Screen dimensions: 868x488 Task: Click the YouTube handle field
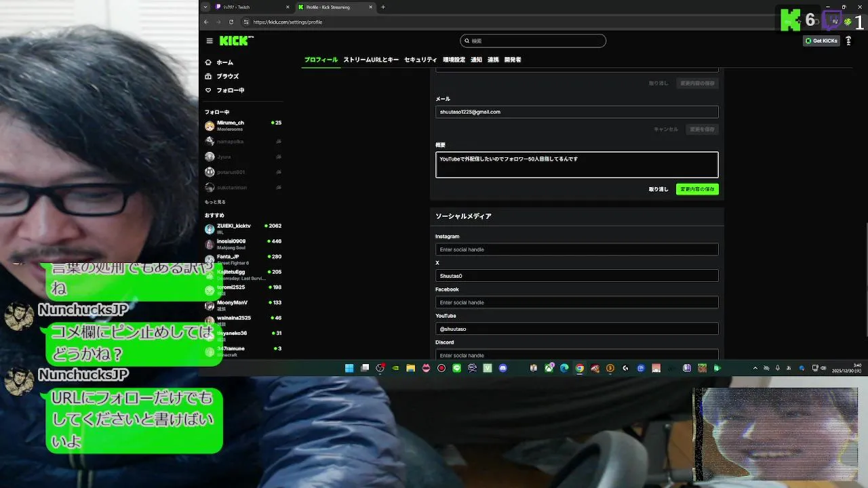tap(576, 329)
